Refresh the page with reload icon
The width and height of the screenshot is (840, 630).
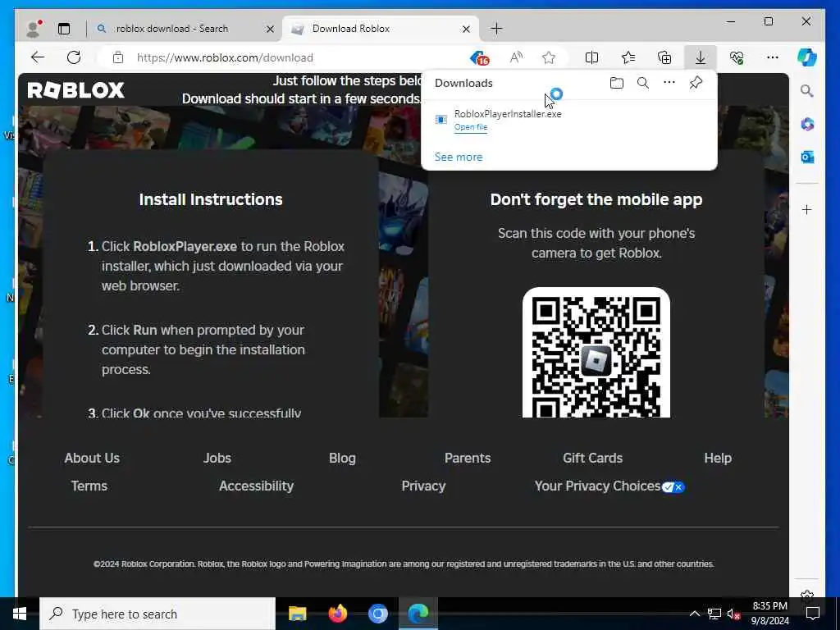(x=74, y=57)
